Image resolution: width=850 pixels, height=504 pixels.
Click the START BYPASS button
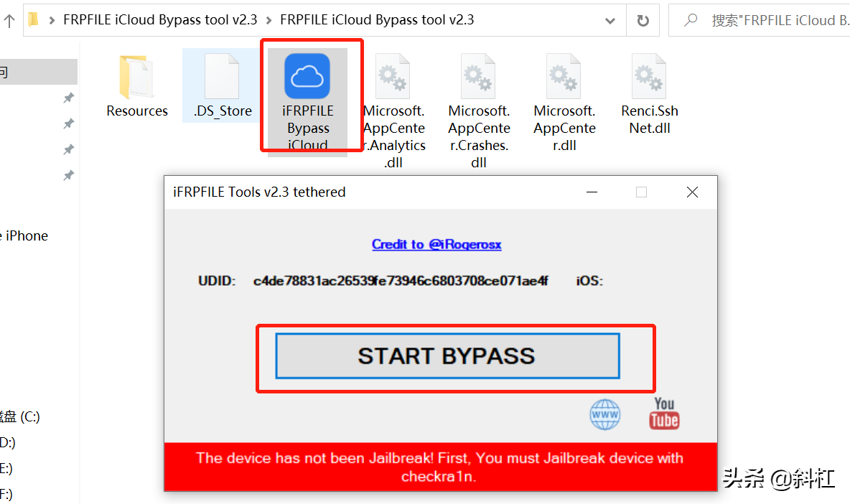(x=447, y=356)
